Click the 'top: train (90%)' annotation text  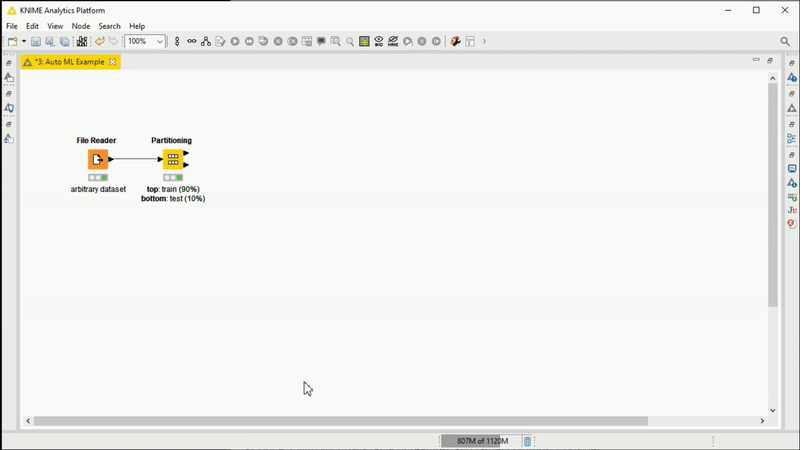(x=173, y=189)
